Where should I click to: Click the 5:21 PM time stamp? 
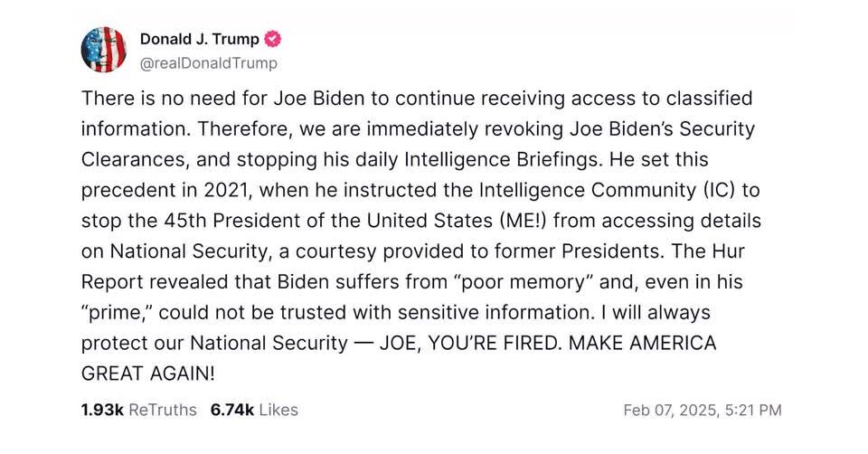coord(754,411)
